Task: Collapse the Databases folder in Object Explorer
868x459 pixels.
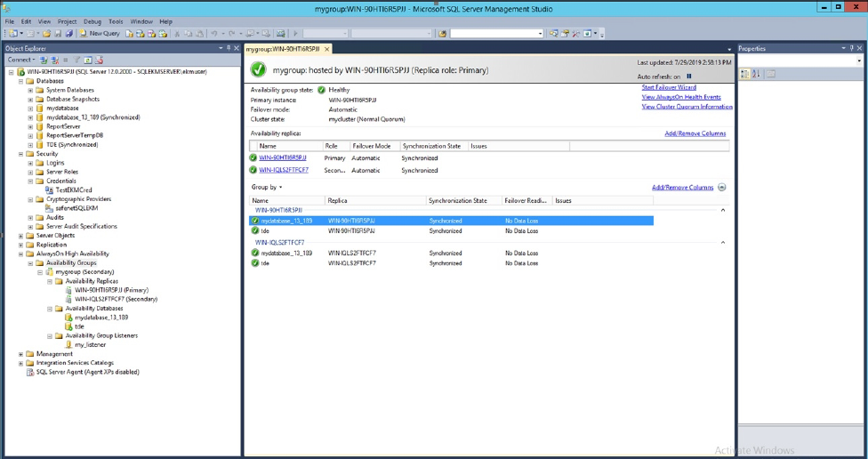Action: tap(21, 81)
